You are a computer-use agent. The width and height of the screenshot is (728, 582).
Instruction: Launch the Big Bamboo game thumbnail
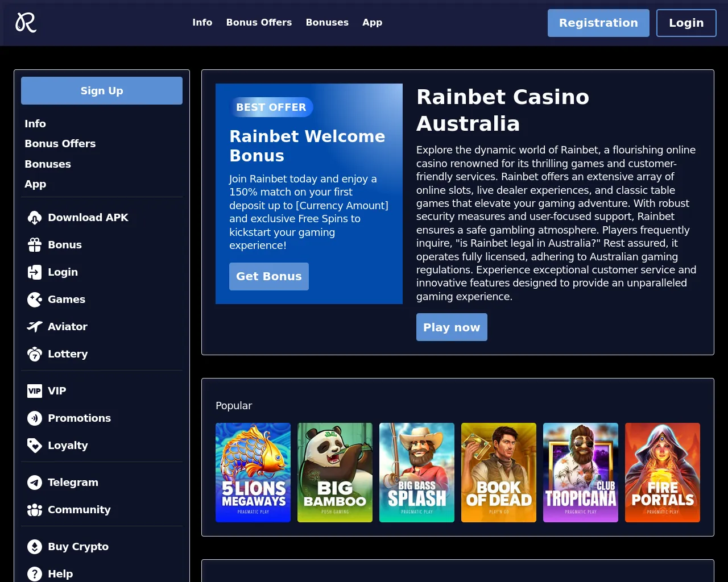click(x=335, y=472)
